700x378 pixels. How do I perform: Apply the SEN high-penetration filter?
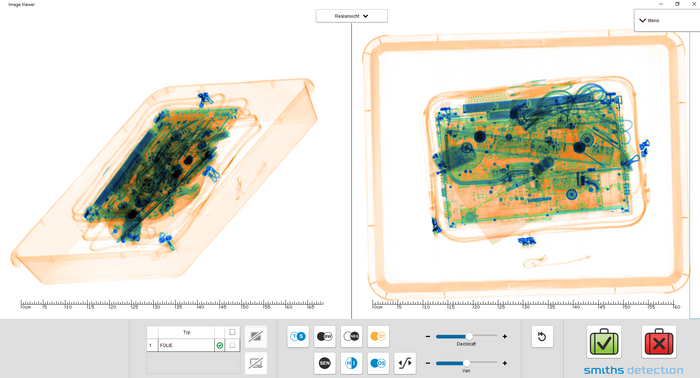point(325,363)
